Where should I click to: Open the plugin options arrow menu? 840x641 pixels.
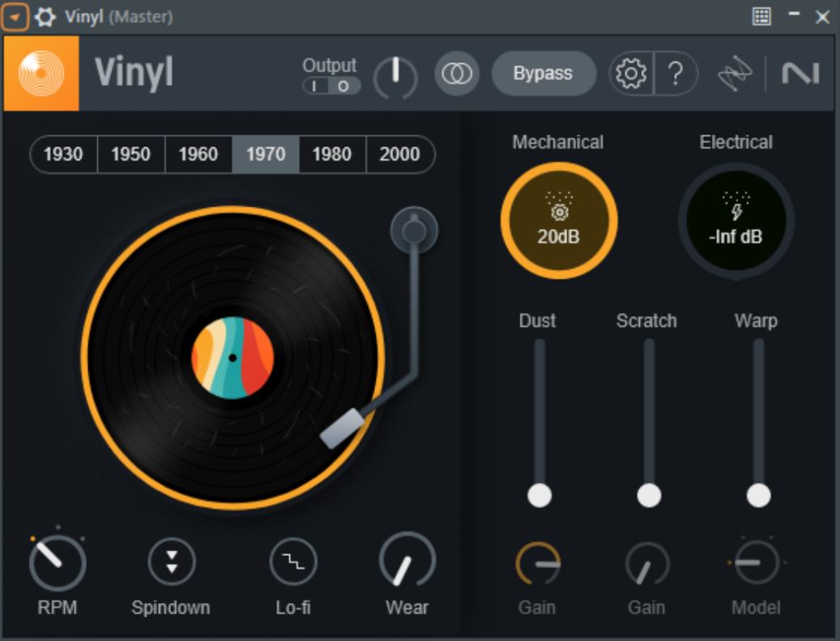(x=15, y=17)
